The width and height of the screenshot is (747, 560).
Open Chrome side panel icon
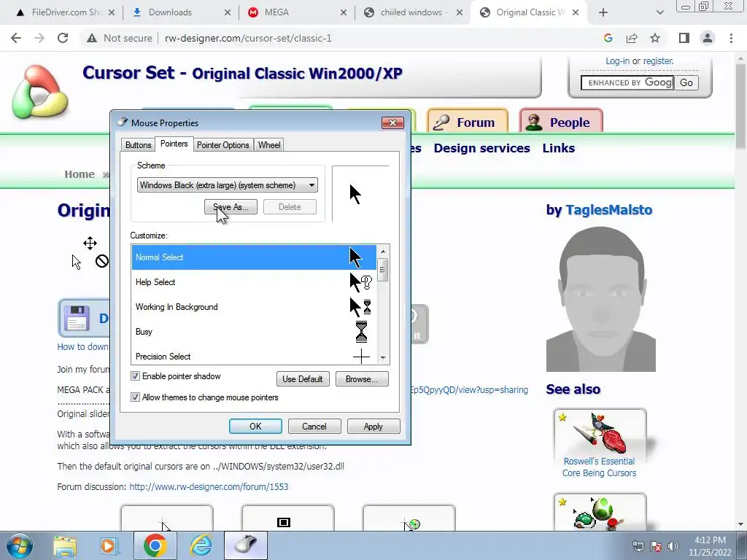tap(684, 38)
